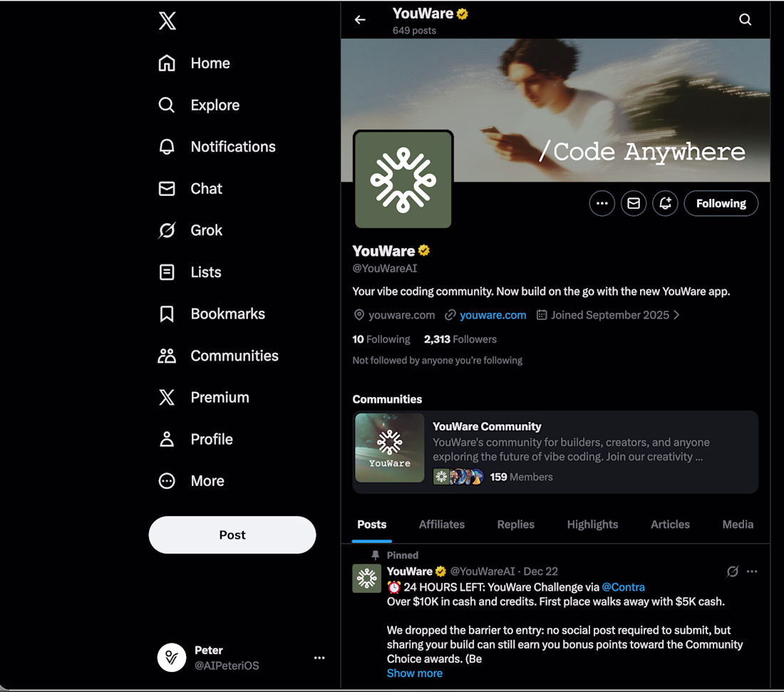Go to Home in the sidebar
Viewport: 784px width, 692px height.
pyautogui.click(x=194, y=63)
